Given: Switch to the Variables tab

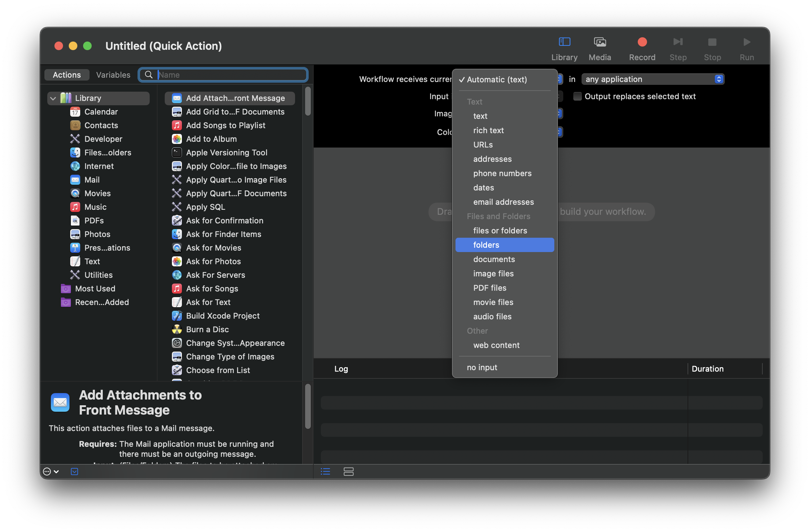Looking at the screenshot, I should coord(113,75).
